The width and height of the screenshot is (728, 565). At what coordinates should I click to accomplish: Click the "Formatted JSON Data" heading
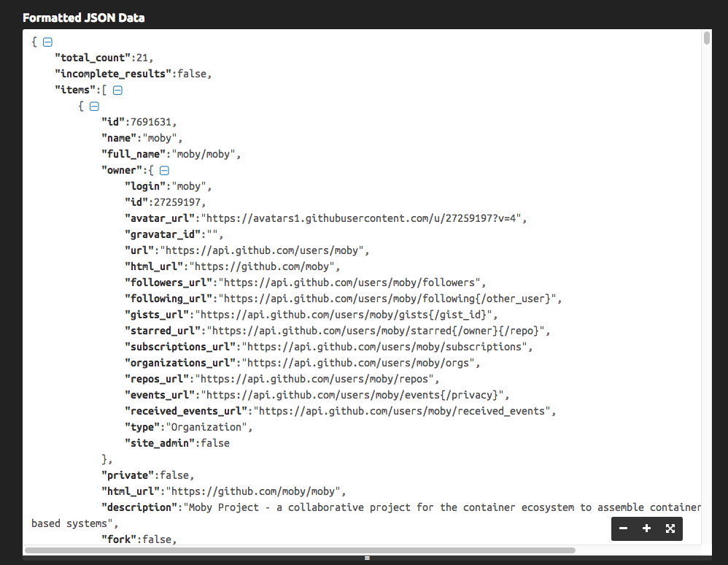click(83, 18)
